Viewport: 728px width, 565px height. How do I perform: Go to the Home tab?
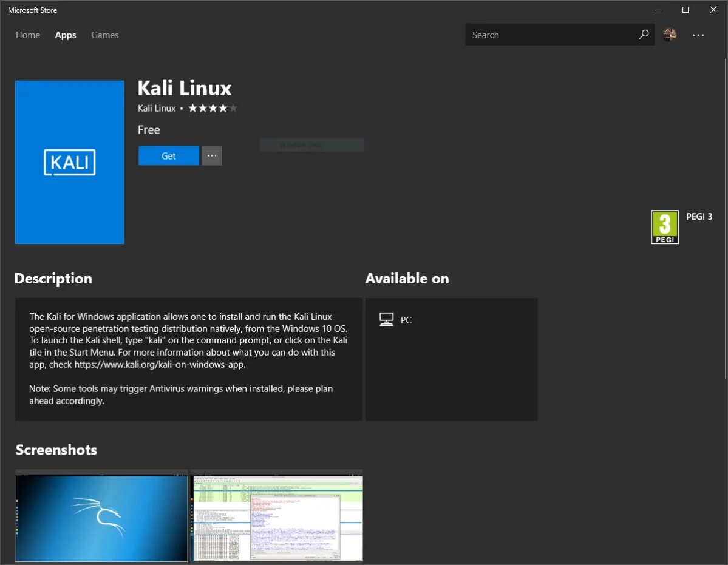point(28,35)
